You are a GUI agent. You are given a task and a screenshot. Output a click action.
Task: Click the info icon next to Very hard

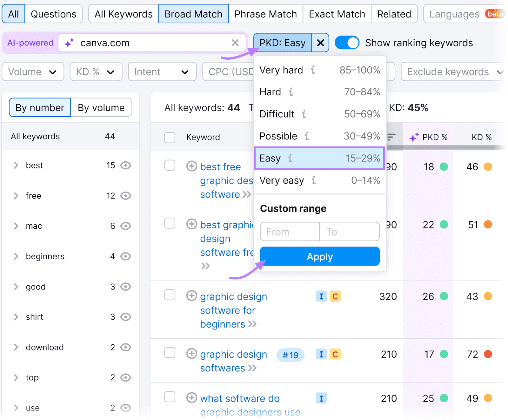click(313, 71)
